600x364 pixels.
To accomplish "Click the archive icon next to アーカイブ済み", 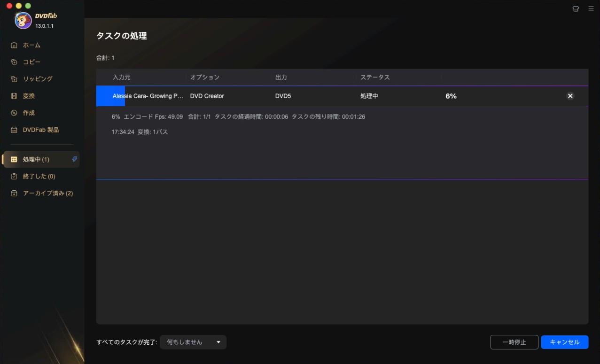I will (x=14, y=193).
